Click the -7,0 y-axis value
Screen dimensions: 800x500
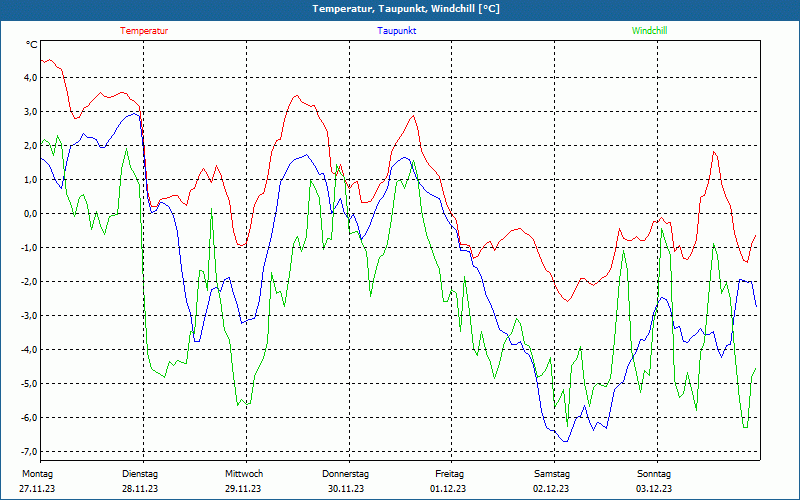[29, 451]
